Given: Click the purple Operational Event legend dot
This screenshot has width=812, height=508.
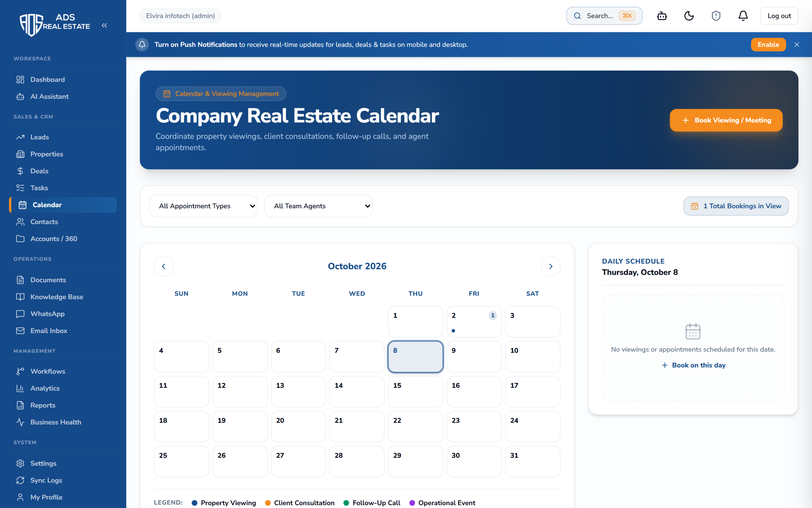Looking at the screenshot, I should pyautogui.click(x=412, y=503).
